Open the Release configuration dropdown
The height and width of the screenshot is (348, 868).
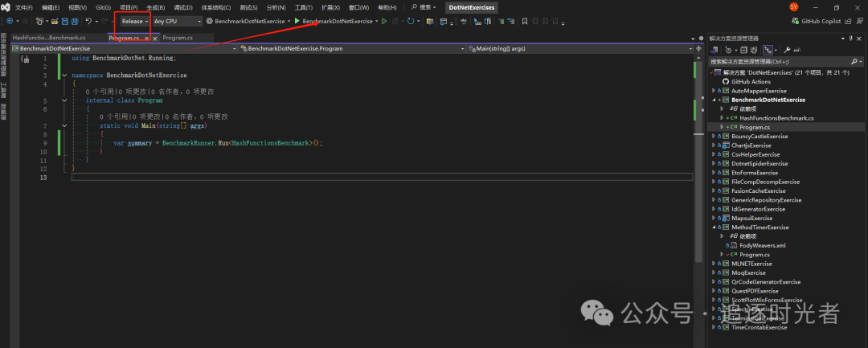(134, 21)
